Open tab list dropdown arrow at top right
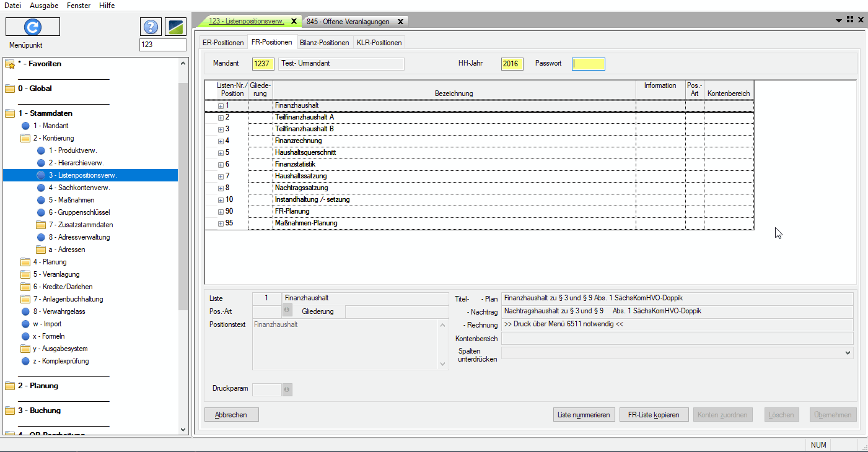The height and width of the screenshot is (452, 868). coord(838,20)
